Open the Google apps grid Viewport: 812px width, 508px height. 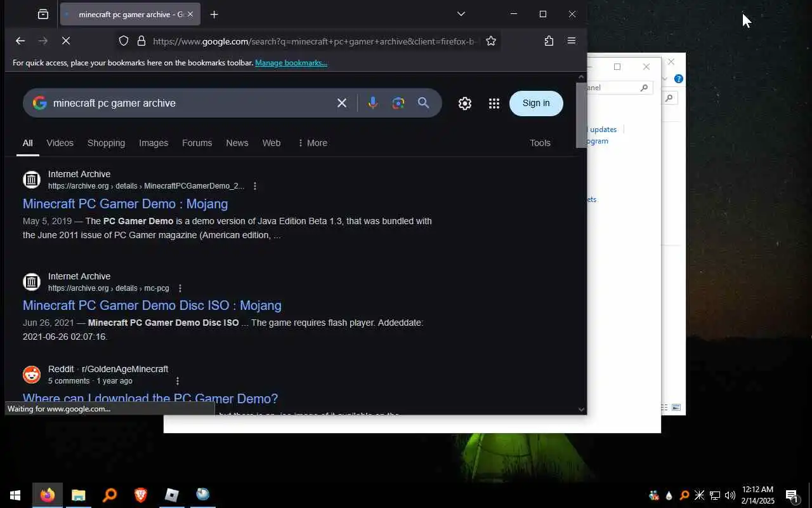point(494,104)
